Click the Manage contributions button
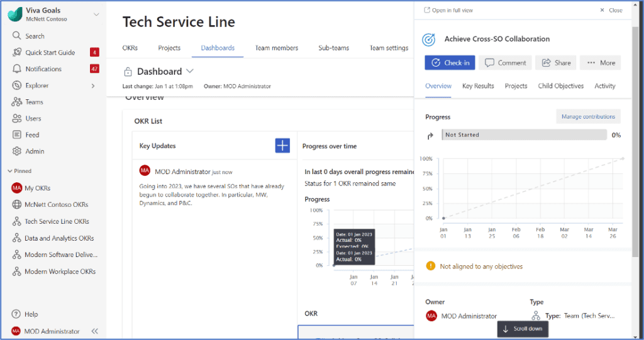The height and width of the screenshot is (340, 644). point(588,116)
